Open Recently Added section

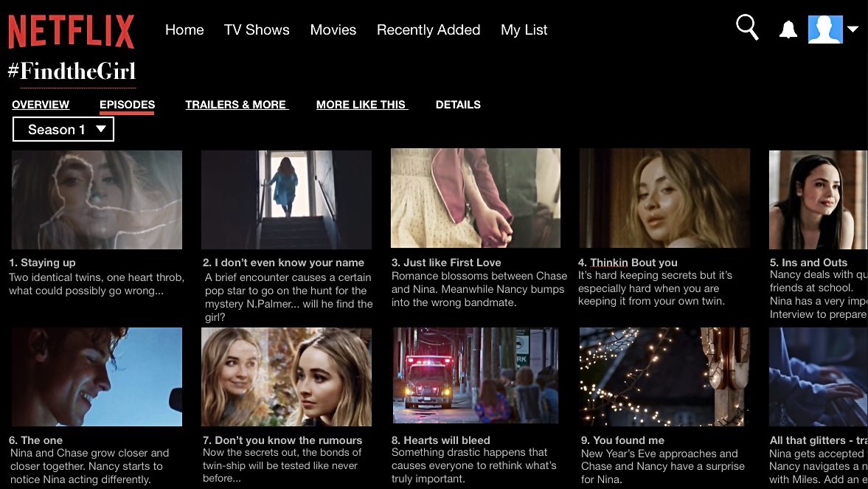pos(428,30)
